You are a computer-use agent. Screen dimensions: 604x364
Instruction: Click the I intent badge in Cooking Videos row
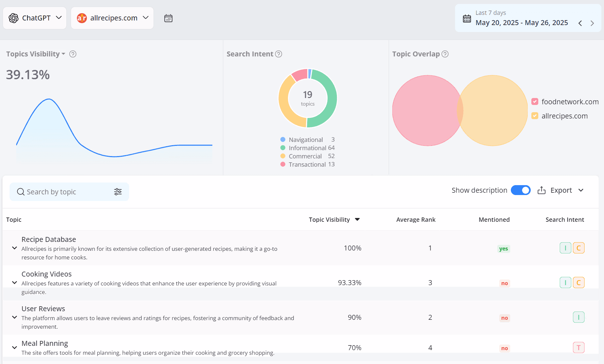pos(565,282)
